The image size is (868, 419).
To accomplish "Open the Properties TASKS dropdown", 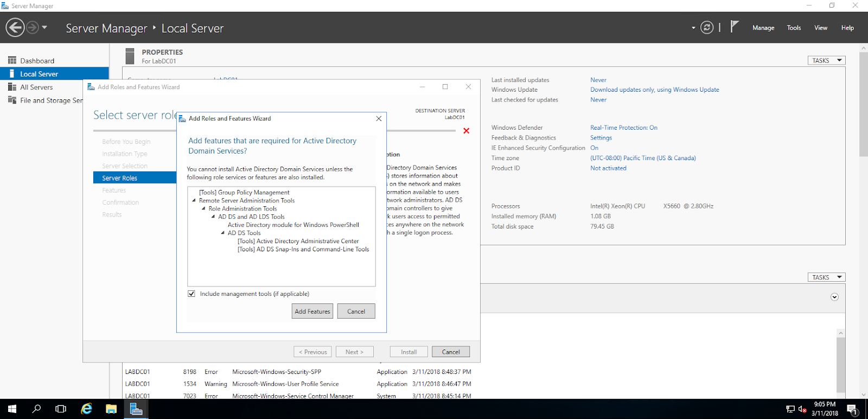I will click(x=826, y=60).
